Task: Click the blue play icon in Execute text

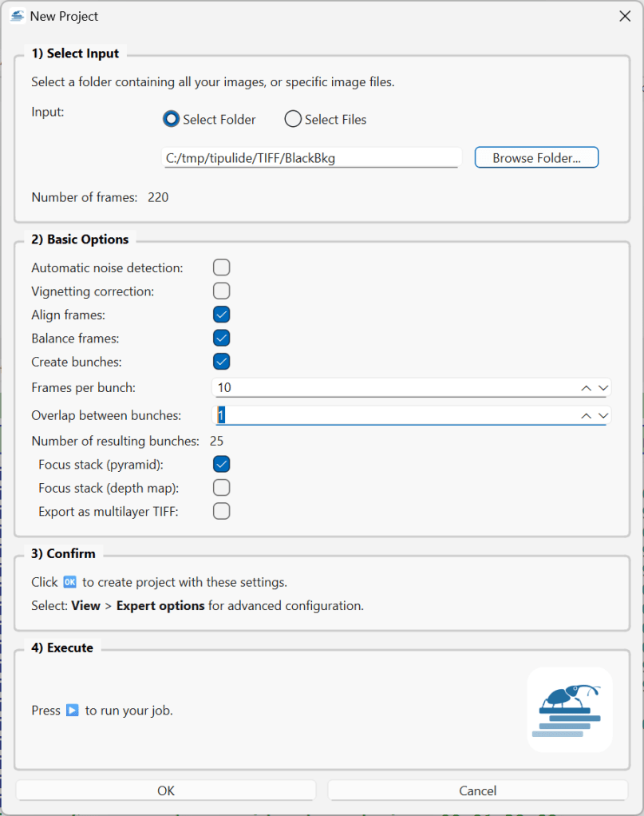Action: [x=73, y=710]
